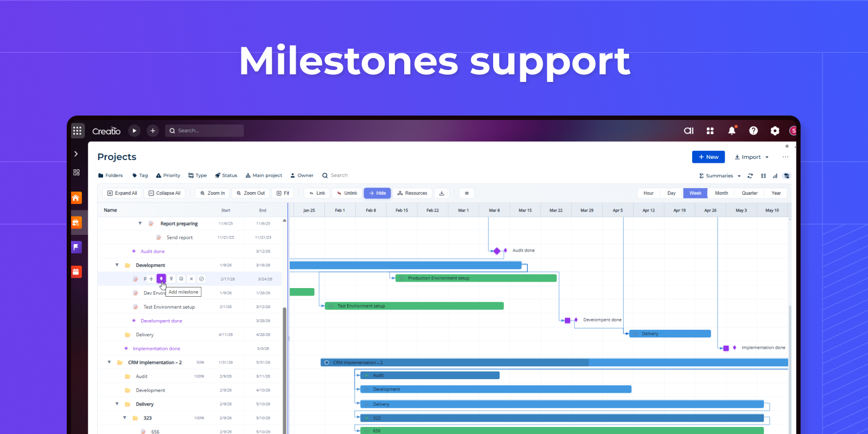Open the projects briefcase sidebar icon

pyautogui.click(x=76, y=222)
